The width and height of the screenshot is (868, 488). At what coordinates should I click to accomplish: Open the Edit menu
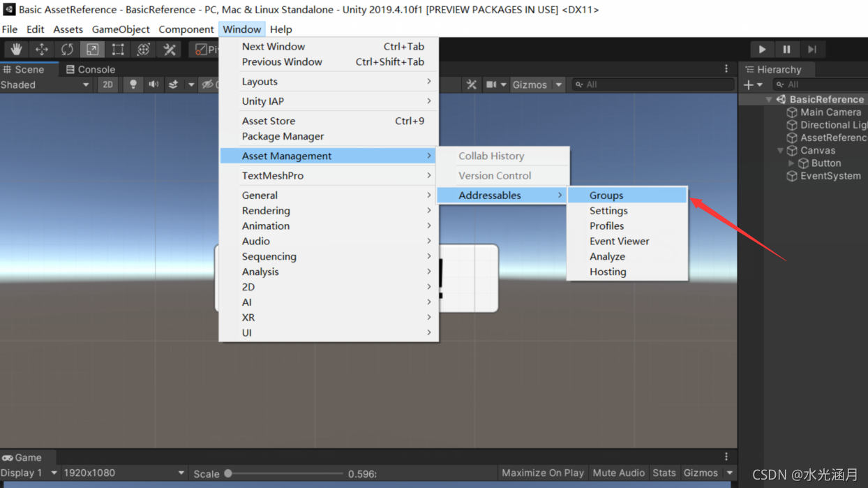pyautogui.click(x=35, y=29)
